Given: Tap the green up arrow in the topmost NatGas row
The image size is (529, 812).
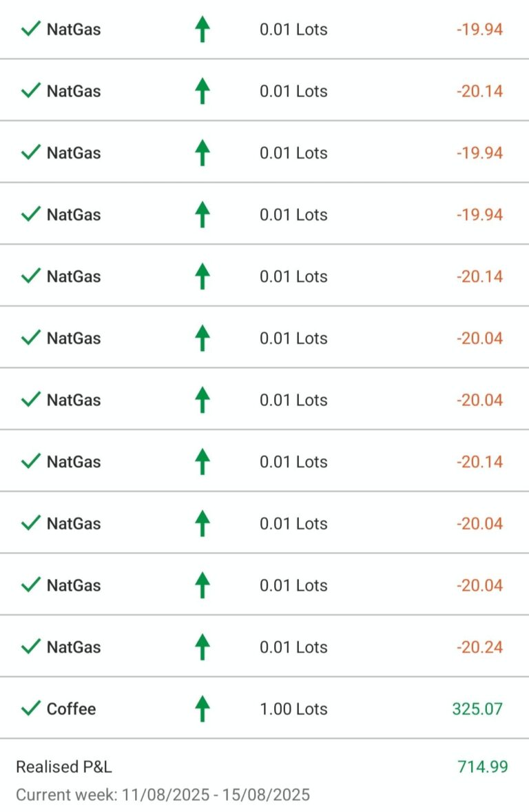Looking at the screenshot, I should (x=202, y=30).
